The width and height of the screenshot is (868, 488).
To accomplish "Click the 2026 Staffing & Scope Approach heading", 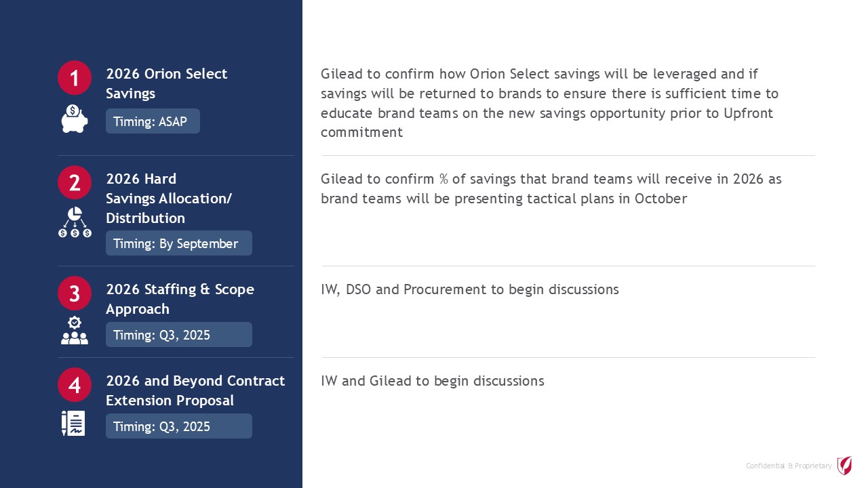I will coord(180,299).
